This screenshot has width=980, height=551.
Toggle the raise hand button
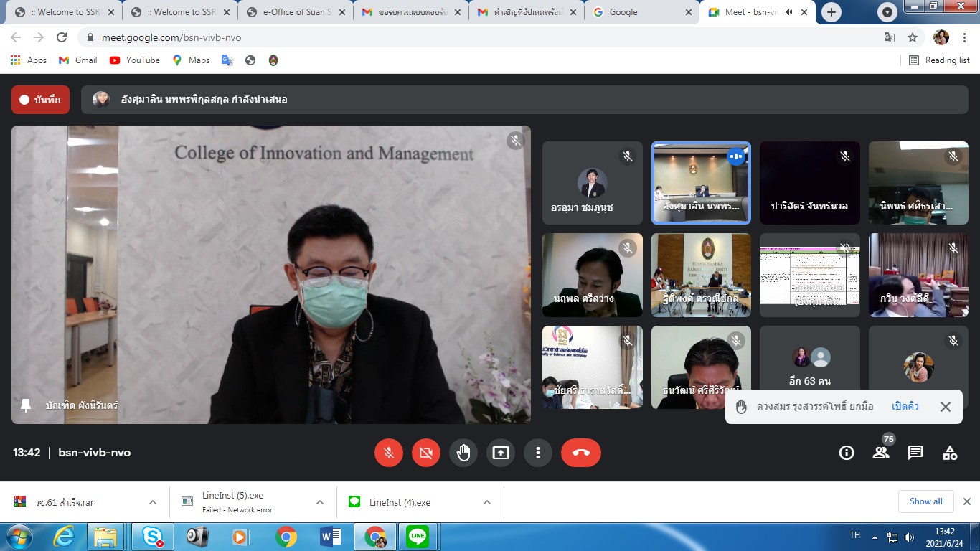463,453
